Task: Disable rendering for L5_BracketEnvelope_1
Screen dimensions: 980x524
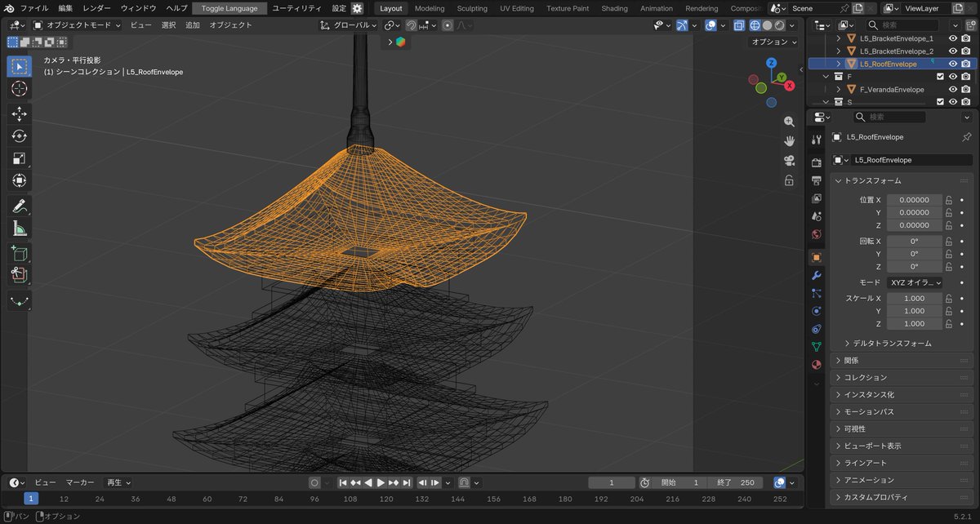Action: point(965,38)
